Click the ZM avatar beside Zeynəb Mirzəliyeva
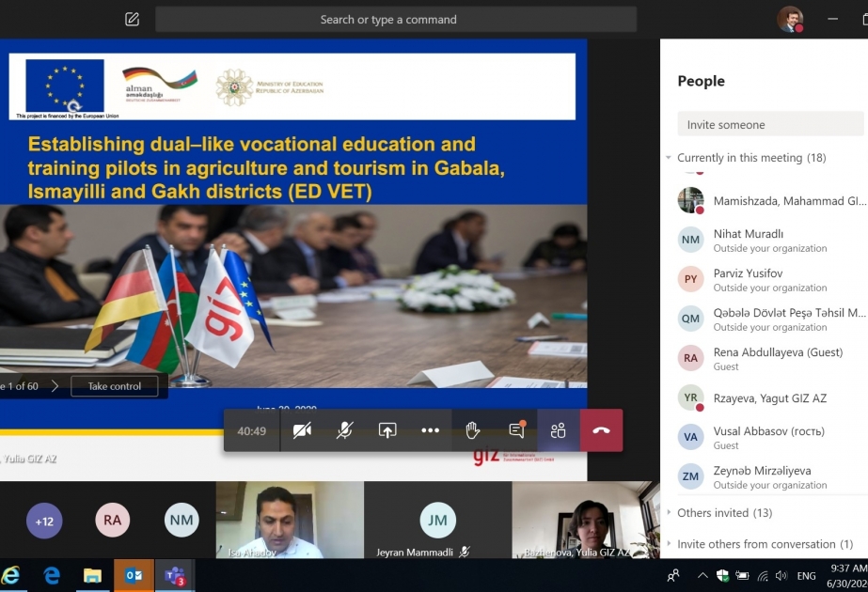Image resolution: width=868 pixels, height=592 pixels. point(690,475)
